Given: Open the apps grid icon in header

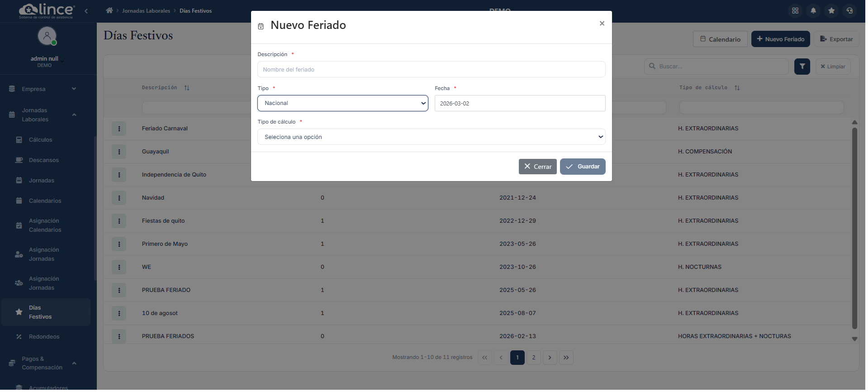Looking at the screenshot, I should (795, 10).
